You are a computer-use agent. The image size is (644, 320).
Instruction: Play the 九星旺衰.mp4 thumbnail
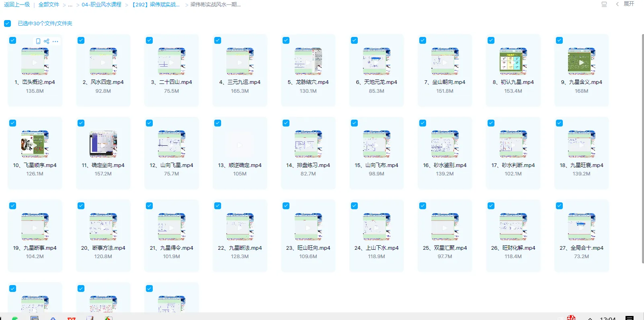582,144
